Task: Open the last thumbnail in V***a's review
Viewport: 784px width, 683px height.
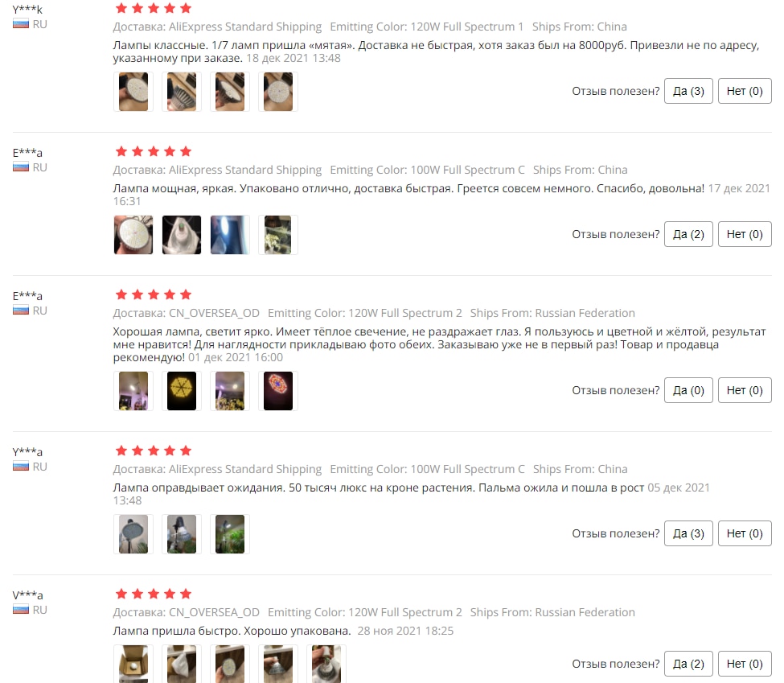Action: [x=326, y=664]
